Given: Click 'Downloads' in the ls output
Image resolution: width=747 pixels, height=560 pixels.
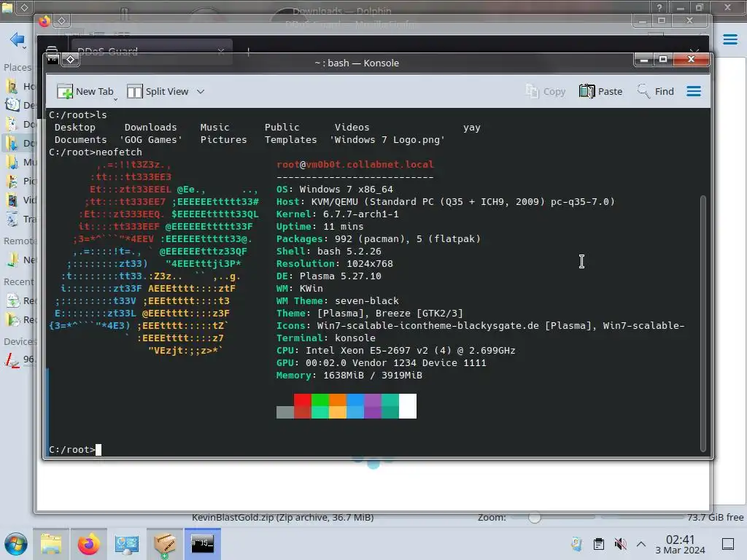Looking at the screenshot, I should tap(150, 127).
